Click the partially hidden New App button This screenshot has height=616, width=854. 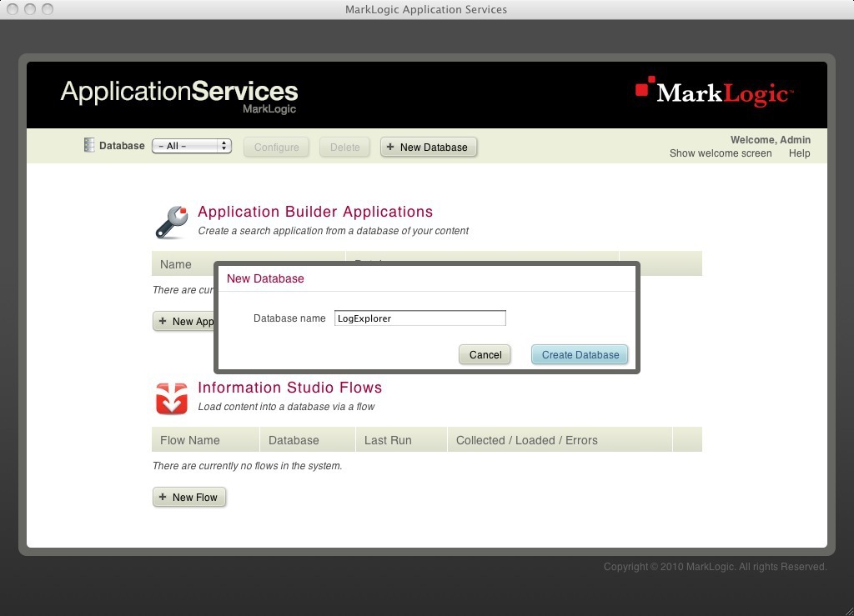point(184,321)
